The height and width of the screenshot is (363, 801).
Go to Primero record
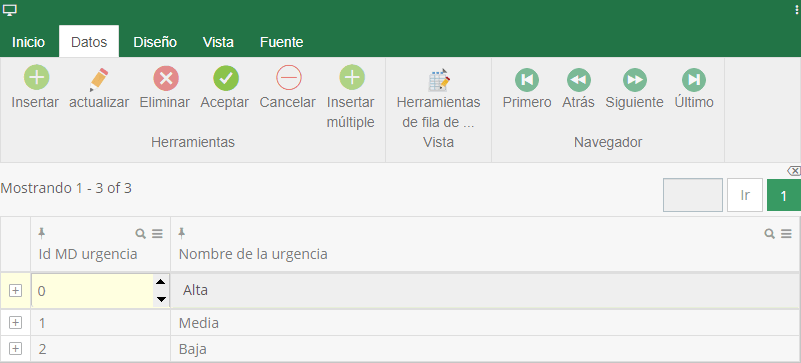[x=527, y=80]
